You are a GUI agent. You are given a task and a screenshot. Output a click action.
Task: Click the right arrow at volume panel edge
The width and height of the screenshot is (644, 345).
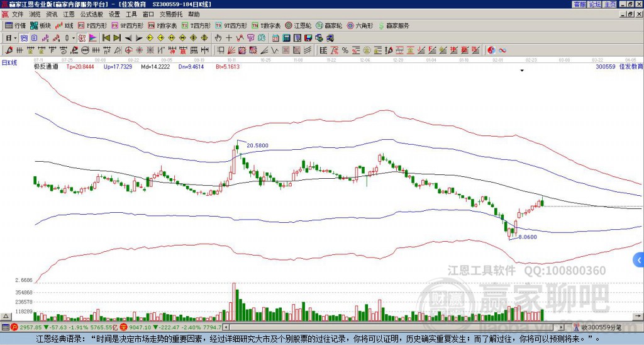pyautogui.click(x=639, y=316)
